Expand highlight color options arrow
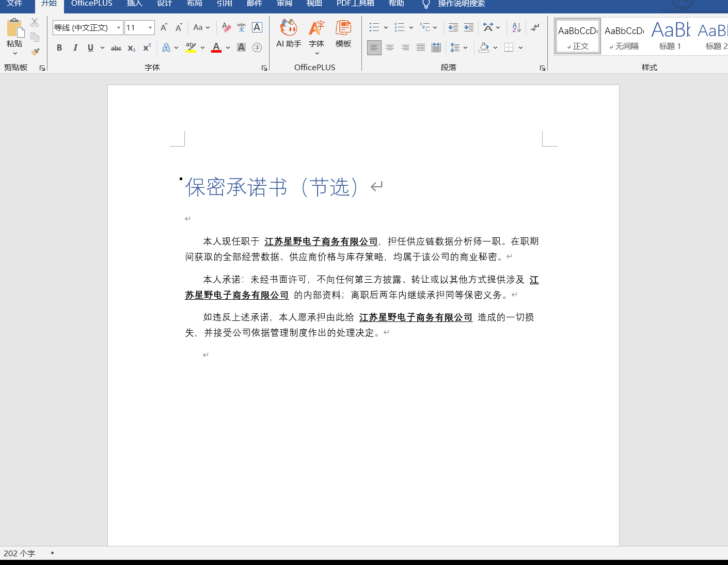The width and height of the screenshot is (728, 565). click(202, 47)
